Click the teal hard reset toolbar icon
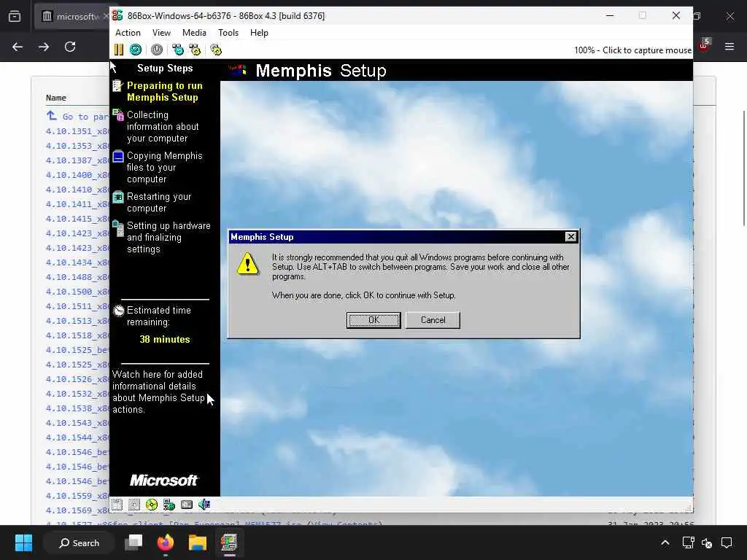The height and width of the screenshot is (560, 747). point(135,50)
